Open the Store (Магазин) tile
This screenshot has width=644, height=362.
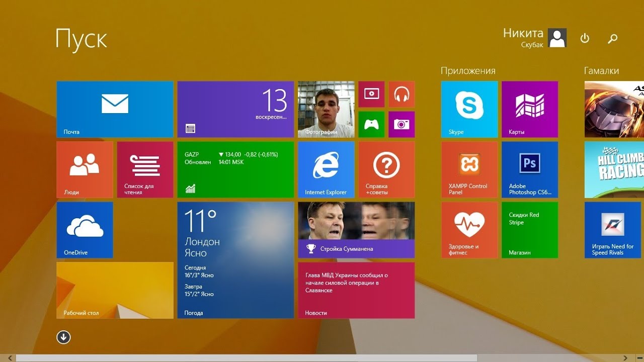530,230
